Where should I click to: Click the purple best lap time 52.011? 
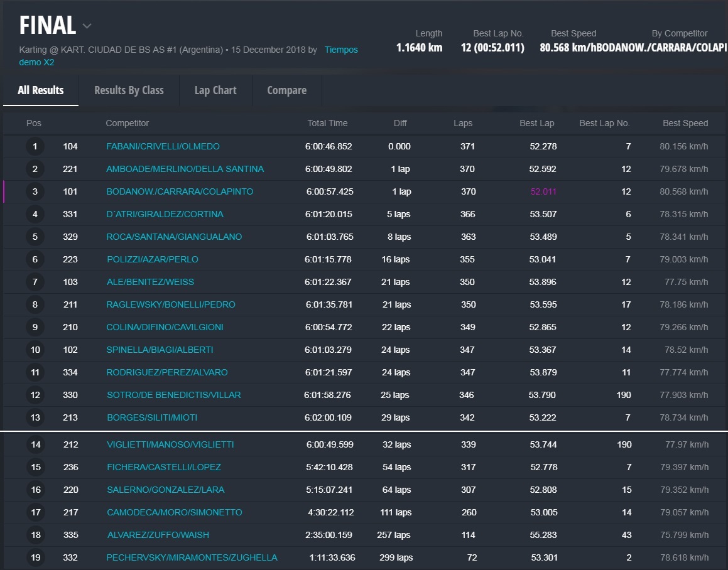543,192
